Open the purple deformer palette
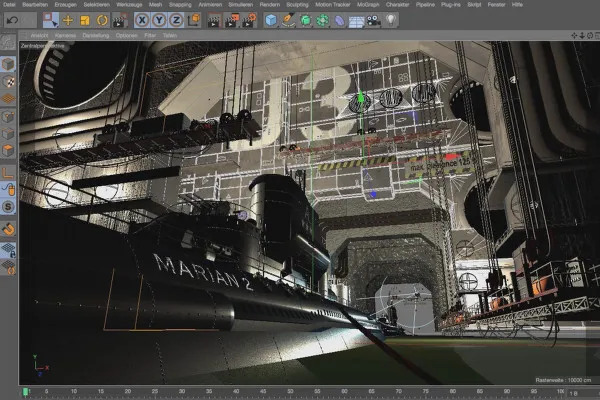The height and width of the screenshot is (400, 600). [x=339, y=20]
